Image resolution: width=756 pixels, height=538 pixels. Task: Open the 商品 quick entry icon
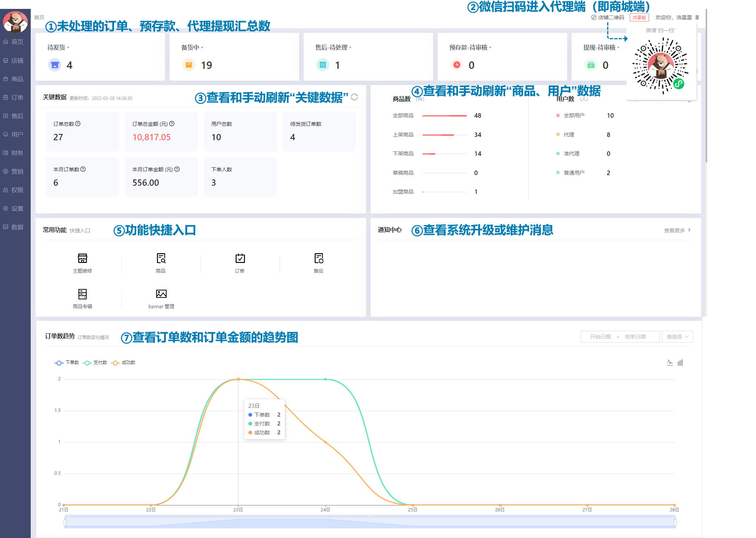coord(161,258)
